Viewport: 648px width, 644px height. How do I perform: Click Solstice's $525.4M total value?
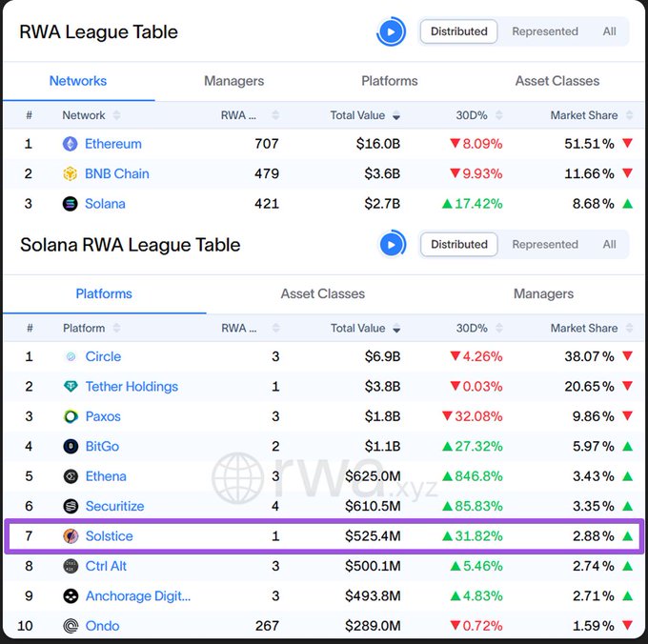[x=373, y=536]
